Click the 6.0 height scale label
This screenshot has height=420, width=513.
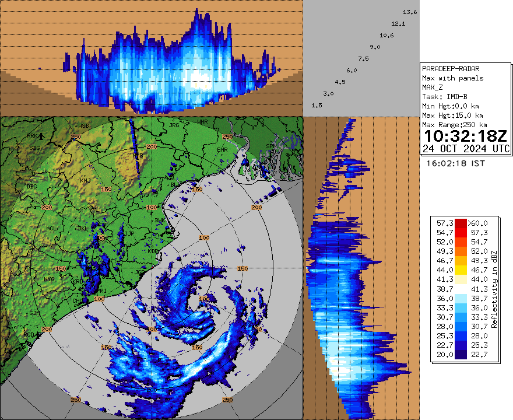click(352, 71)
